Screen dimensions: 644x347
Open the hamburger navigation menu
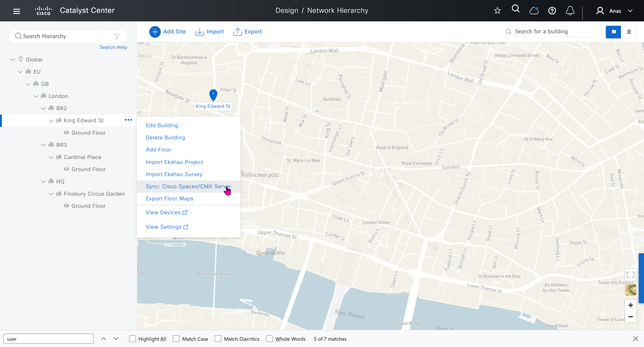17,11
